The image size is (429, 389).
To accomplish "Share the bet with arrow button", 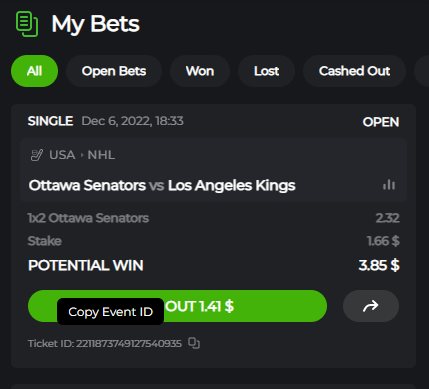I will tap(371, 306).
